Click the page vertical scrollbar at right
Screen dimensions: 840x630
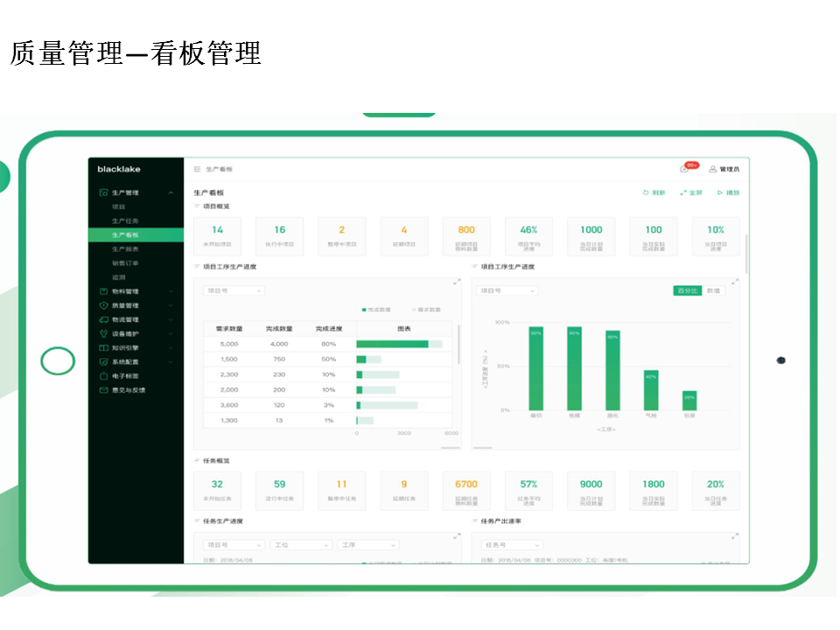click(746, 255)
